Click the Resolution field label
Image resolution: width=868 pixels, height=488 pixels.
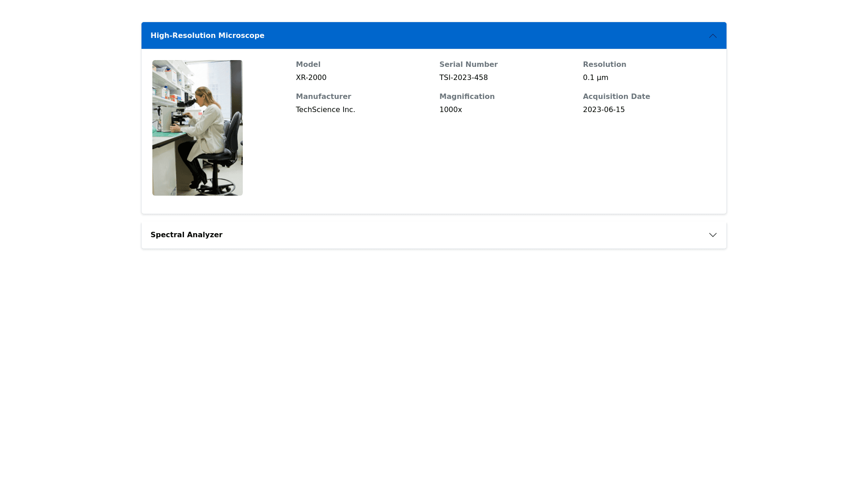click(x=604, y=65)
